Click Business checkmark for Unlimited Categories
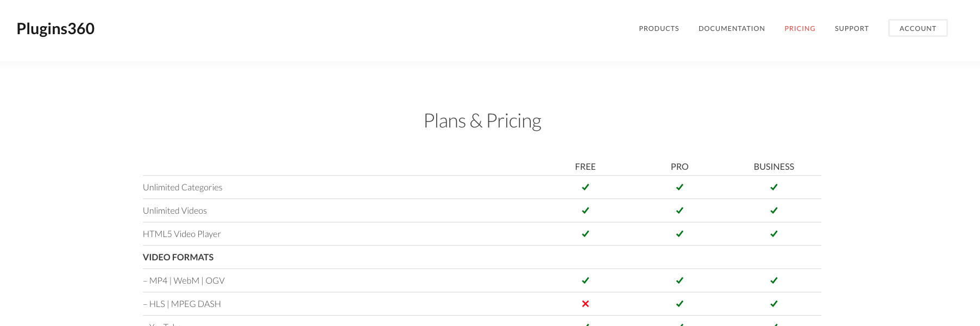This screenshot has width=980, height=326. (774, 187)
